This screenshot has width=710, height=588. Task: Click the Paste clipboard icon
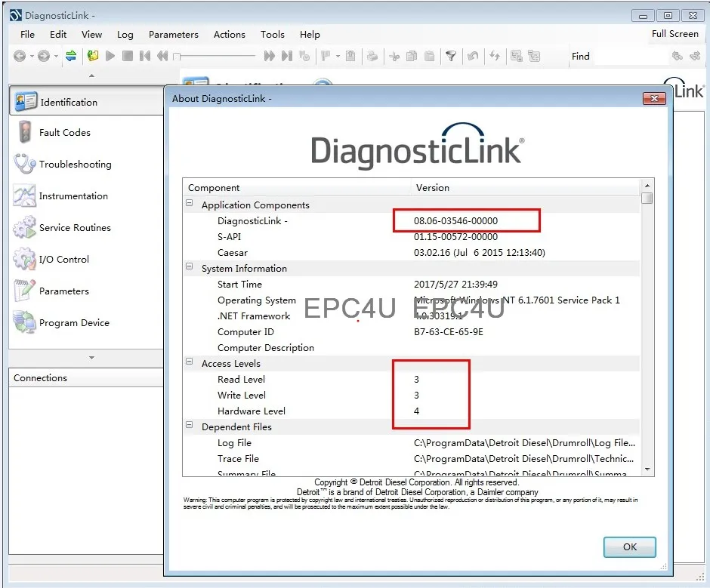tap(429, 56)
